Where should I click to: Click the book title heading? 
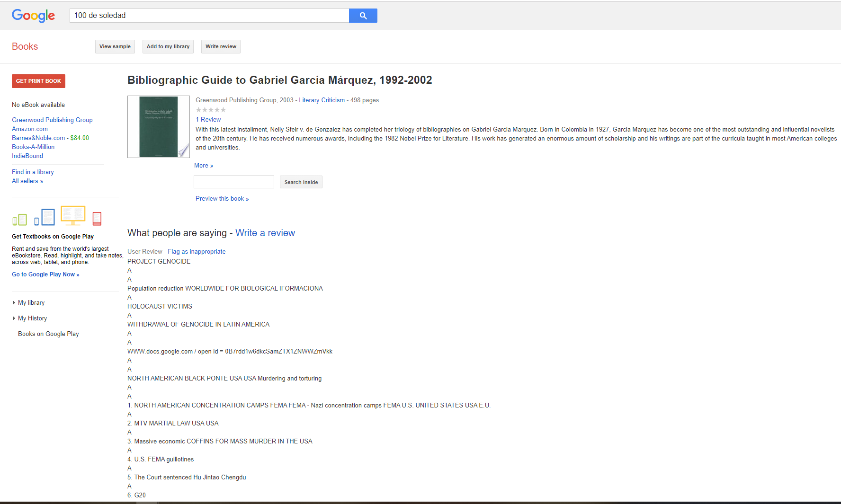coord(280,80)
